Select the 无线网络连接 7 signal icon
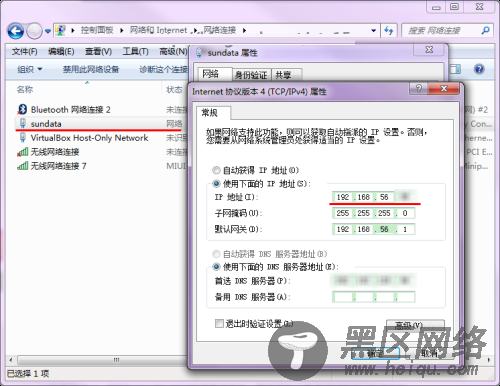 [23, 166]
